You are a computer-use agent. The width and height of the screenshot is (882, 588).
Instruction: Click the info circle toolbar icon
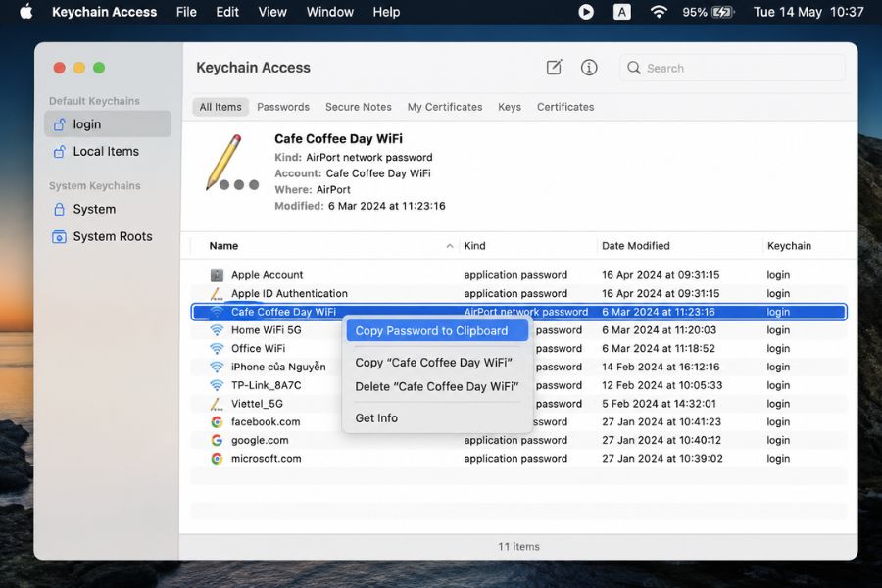point(589,68)
